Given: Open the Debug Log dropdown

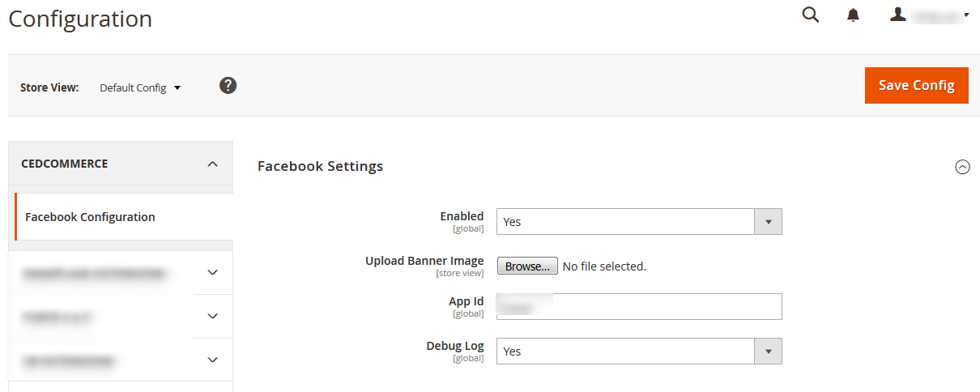Looking at the screenshot, I should click(639, 351).
